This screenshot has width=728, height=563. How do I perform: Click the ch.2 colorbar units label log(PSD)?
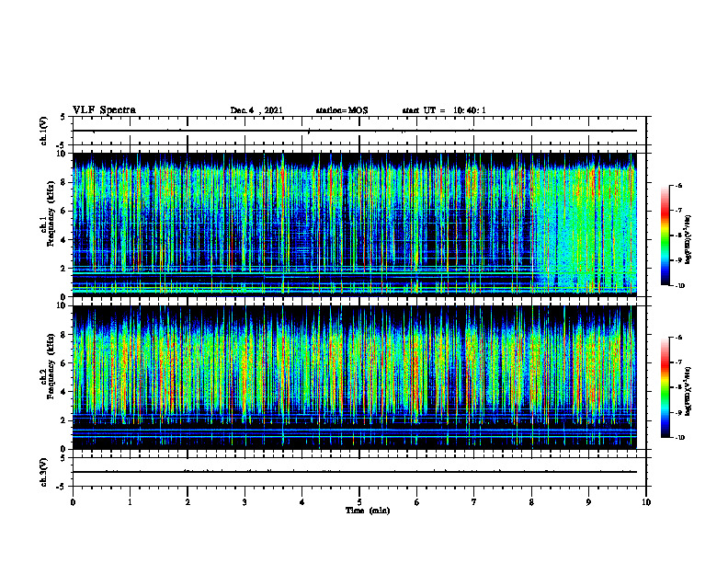click(688, 391)
